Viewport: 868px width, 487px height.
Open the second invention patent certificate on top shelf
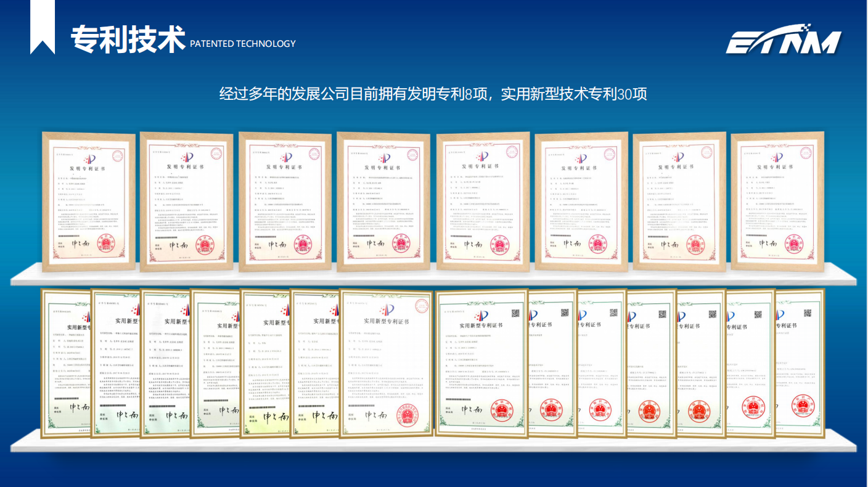pos(186,200)
